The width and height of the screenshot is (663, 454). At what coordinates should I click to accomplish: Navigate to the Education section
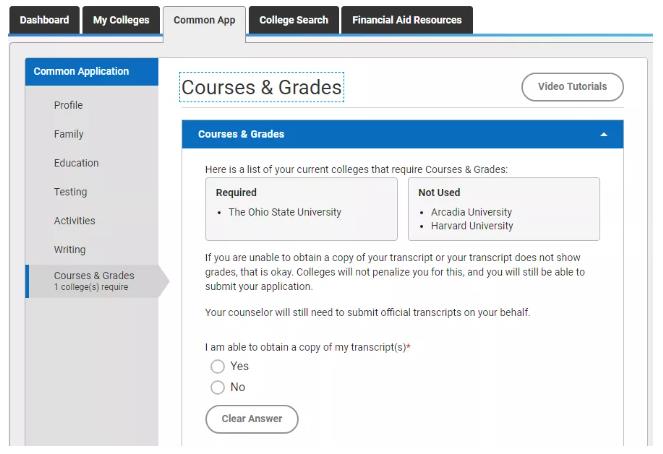pyautogui.click(x=76, y=163)
